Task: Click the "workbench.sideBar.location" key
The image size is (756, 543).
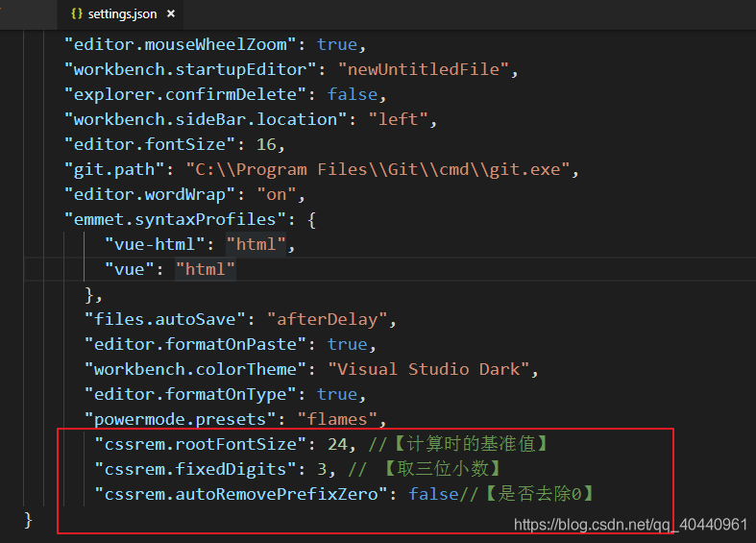Action: coord(206,119)
